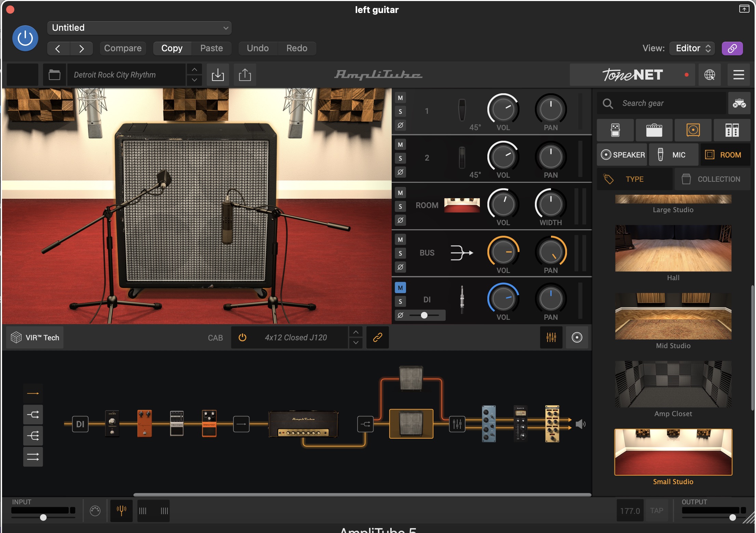Click the ROOM channel room thumbnail
Screen dimensions: 756x533
click(x=462, y=205)
